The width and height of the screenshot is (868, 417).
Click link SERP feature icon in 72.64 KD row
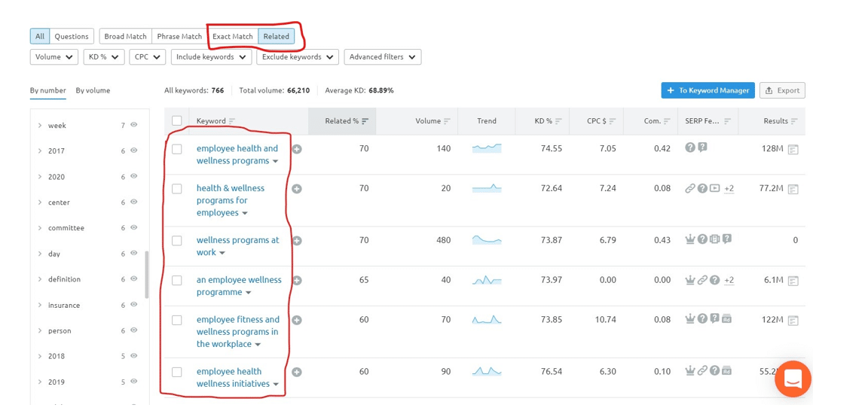(689, 188)
